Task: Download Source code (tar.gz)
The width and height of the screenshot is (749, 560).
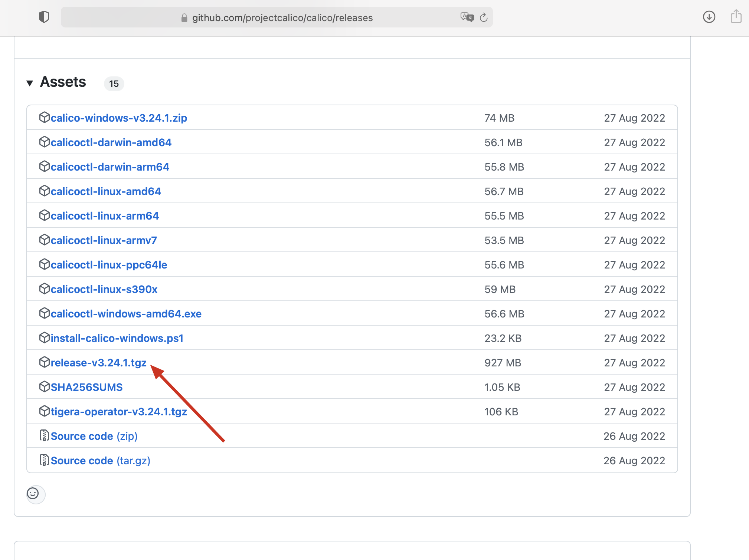Action: (x=100, y=461)
